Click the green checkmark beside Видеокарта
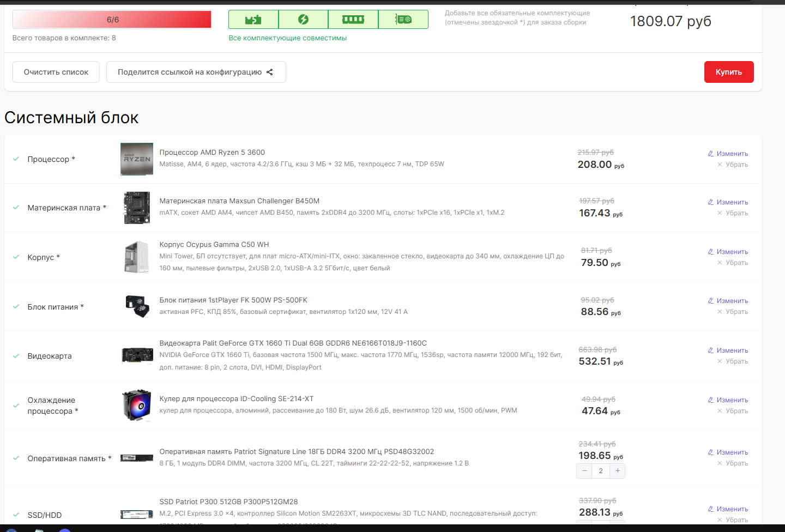The image size is (785, 532). tap(16, 356)
